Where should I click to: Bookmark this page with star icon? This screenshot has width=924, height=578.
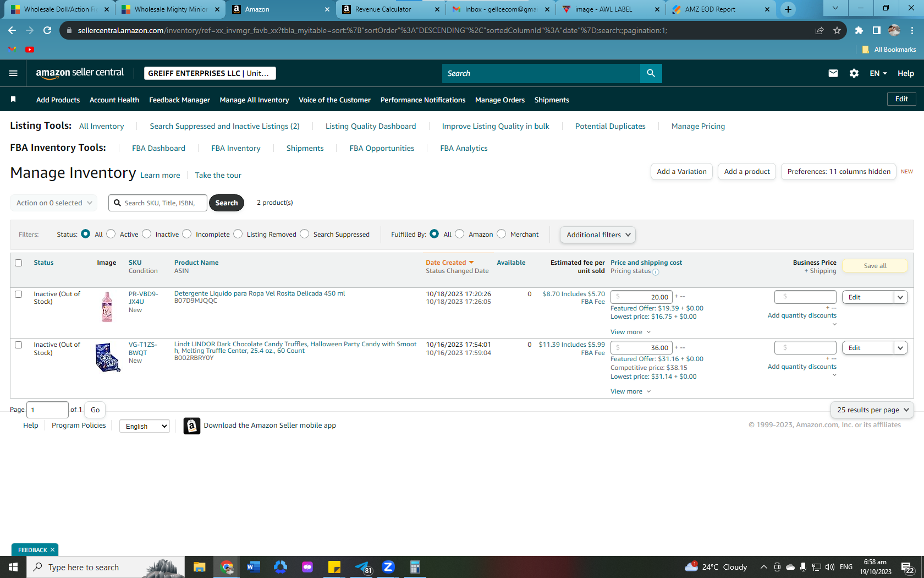coord(837,30)
